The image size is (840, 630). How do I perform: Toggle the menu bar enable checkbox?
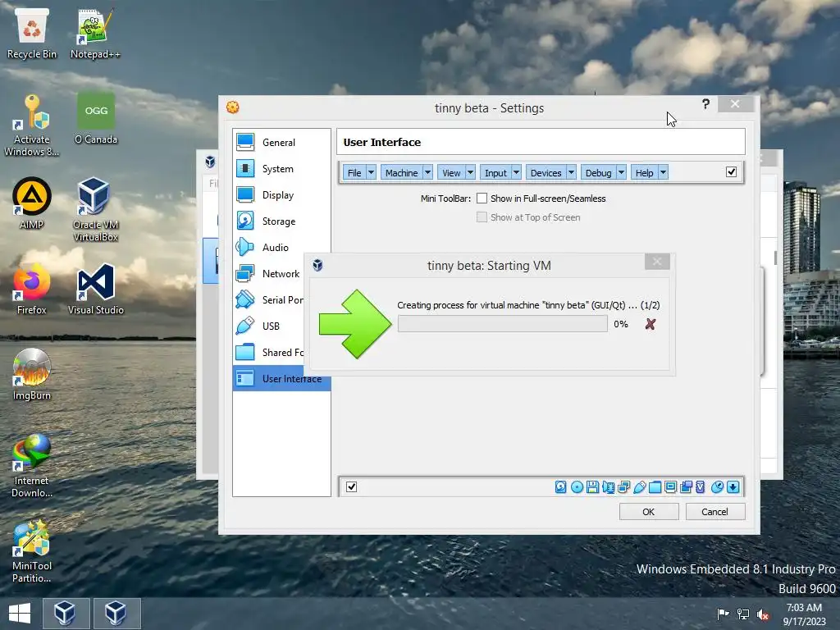point(731,172)
